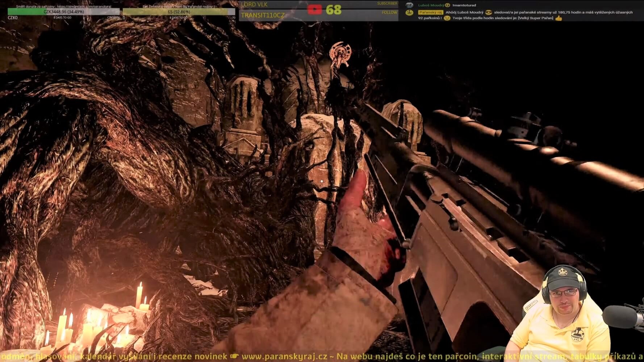Click the TRANSIT110CZ follower name
The image size is (644, 362).
pyautogui.click(x=263, y=15)
